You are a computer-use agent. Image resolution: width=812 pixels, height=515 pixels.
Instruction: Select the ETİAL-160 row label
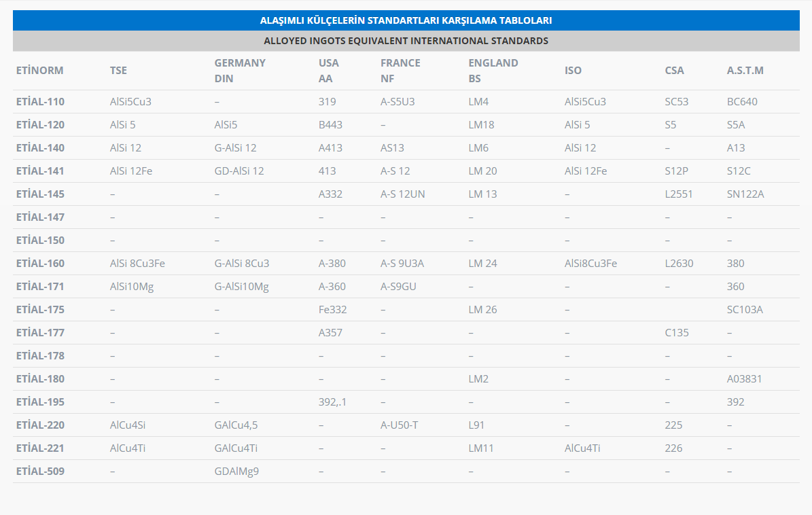pos(40,264)
